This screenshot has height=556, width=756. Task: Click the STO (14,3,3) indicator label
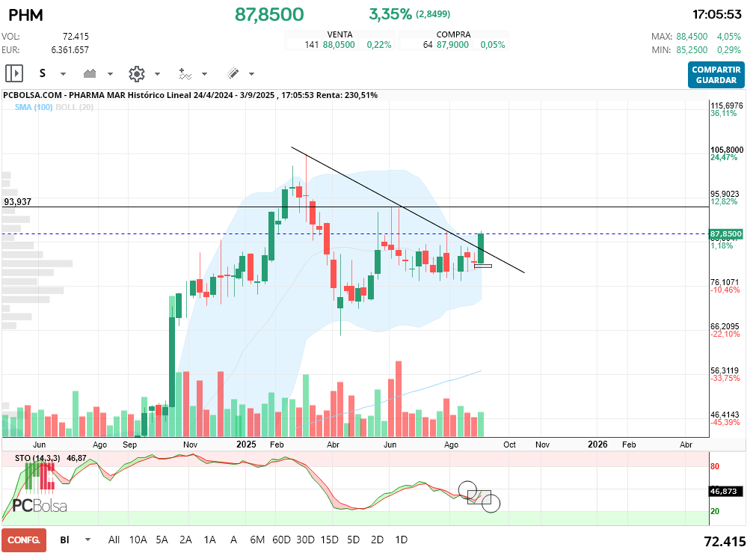(x=37, y=458)
